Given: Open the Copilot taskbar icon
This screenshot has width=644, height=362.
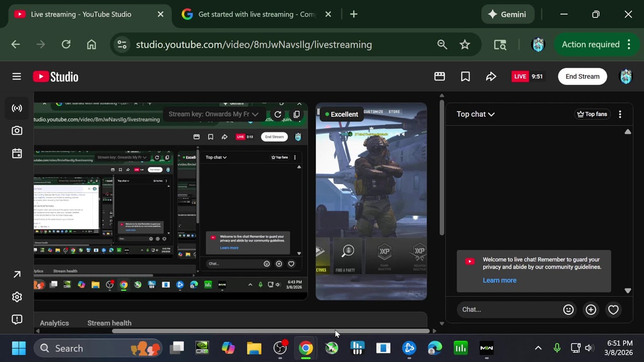Looking at the screenshot, I should click(x=228, y=348).
